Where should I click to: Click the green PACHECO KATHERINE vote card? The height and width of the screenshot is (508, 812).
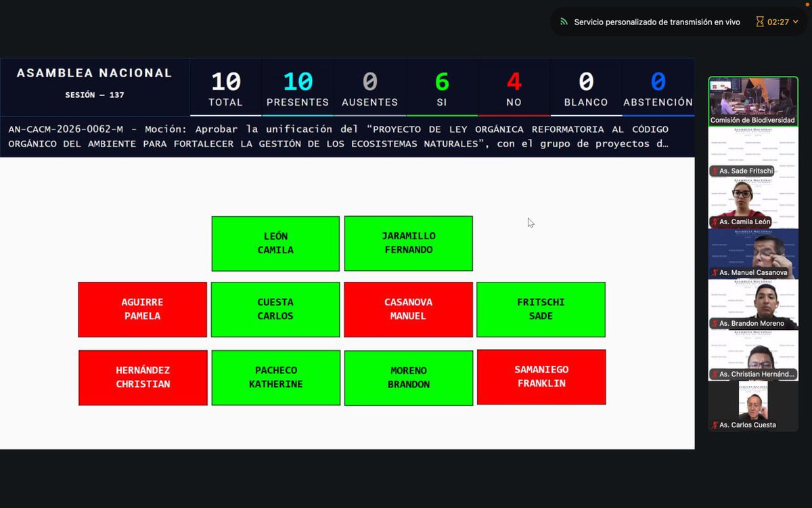(276, 378)
